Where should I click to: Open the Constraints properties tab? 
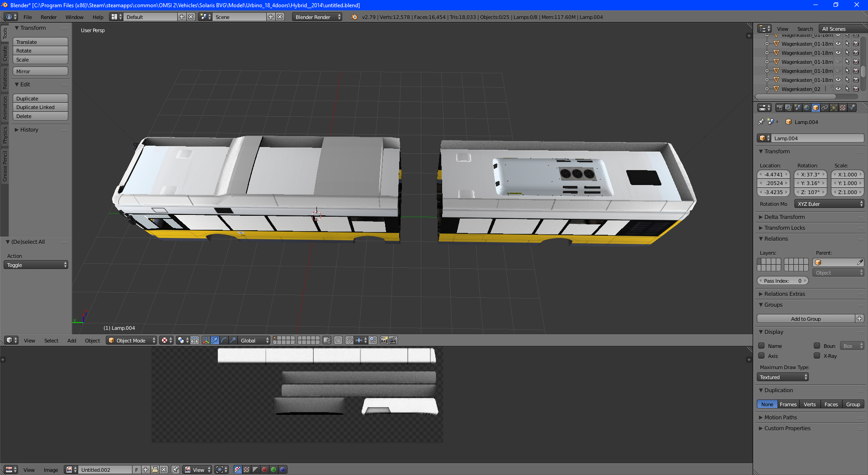(825, 108)
